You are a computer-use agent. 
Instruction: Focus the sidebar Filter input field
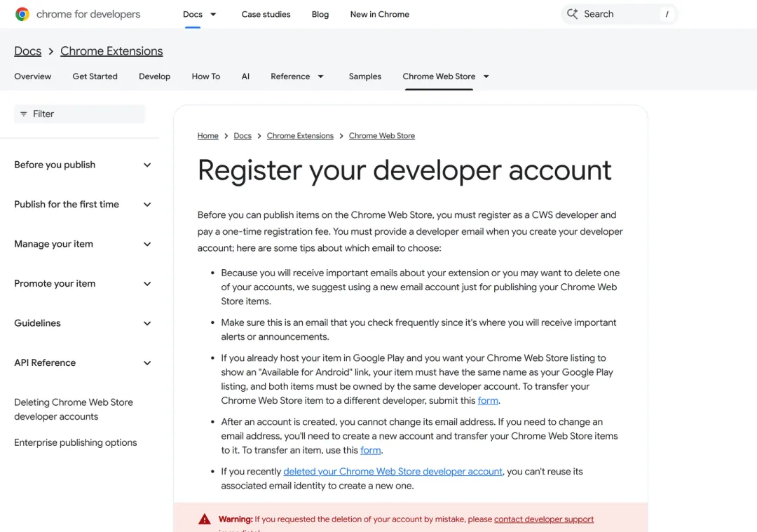tap(79, 114)
